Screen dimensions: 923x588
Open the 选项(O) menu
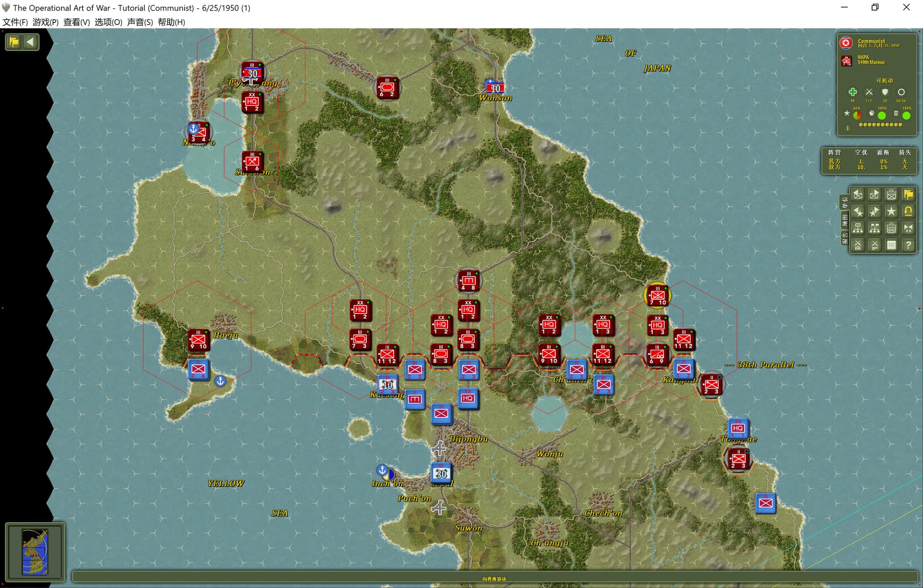(x=108, y=22)
